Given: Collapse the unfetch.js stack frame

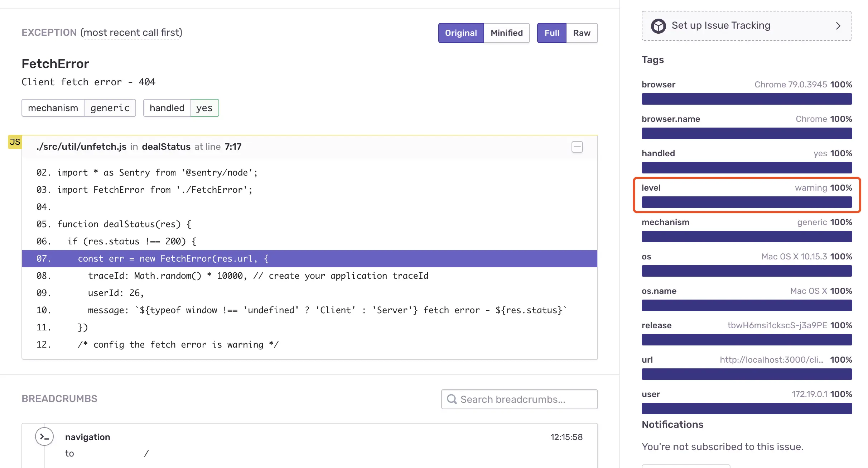Looking at the screenshot, I should (577, 147).
